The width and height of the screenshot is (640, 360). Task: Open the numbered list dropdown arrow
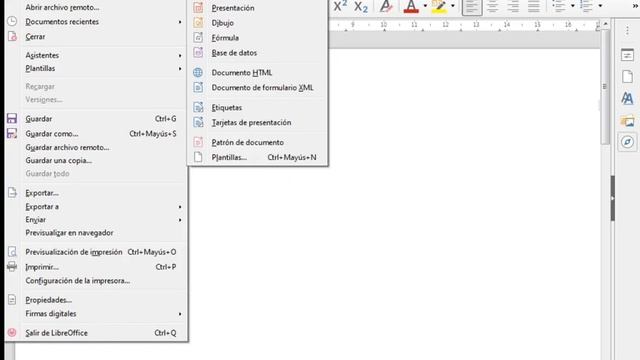point(600,6)
